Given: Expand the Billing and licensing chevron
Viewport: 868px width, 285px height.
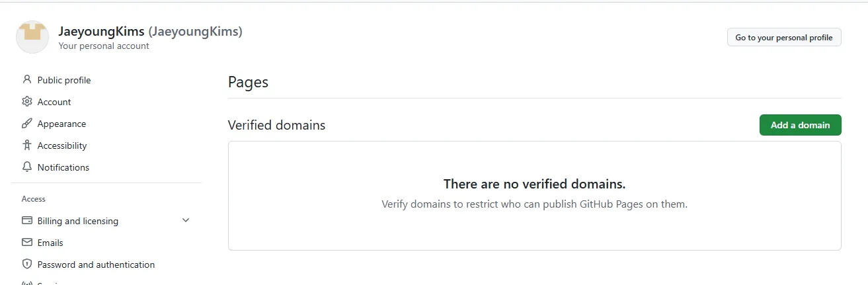Looking at the screenshot, I should (186, 221).
